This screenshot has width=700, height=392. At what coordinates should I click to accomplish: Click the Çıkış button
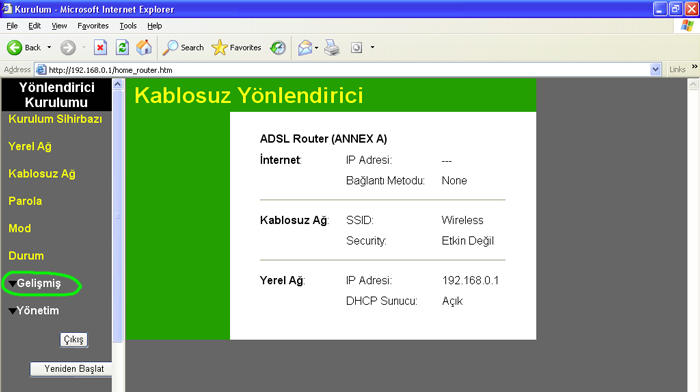click(74, 340)
